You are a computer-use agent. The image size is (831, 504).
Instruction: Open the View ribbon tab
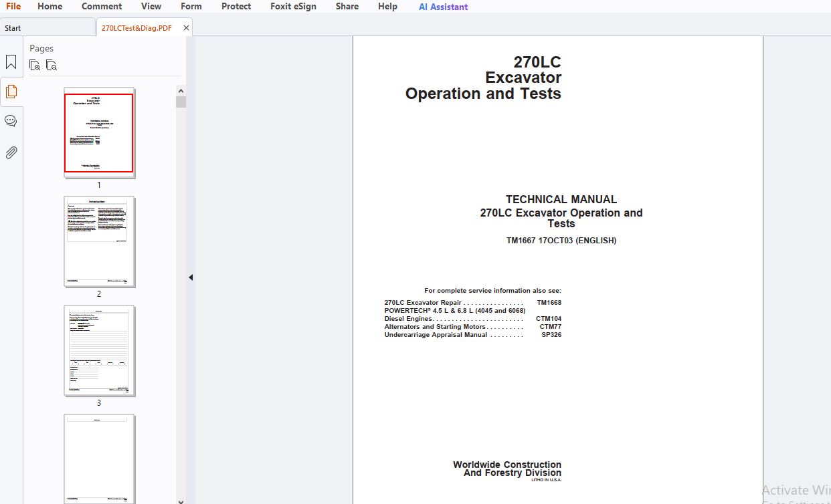[x=151, y=6]
